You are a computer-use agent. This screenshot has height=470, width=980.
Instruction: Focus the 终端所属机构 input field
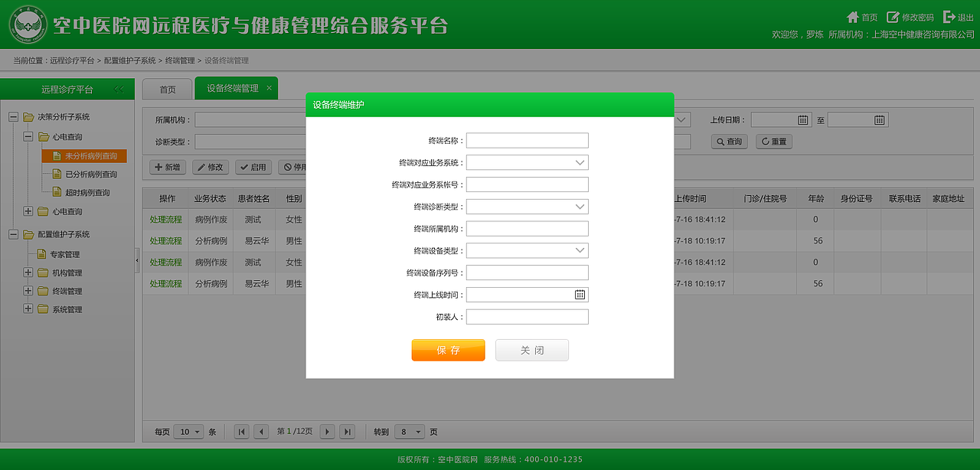[x=528, y=229]
